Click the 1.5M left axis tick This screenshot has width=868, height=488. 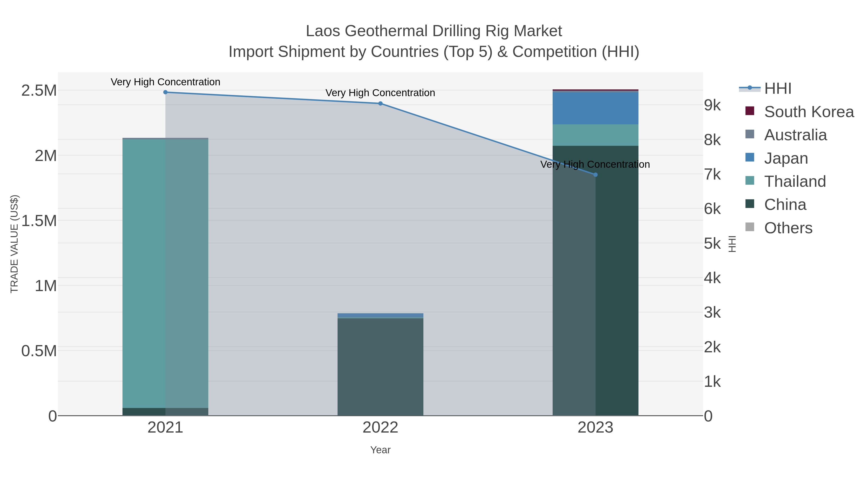39,221
